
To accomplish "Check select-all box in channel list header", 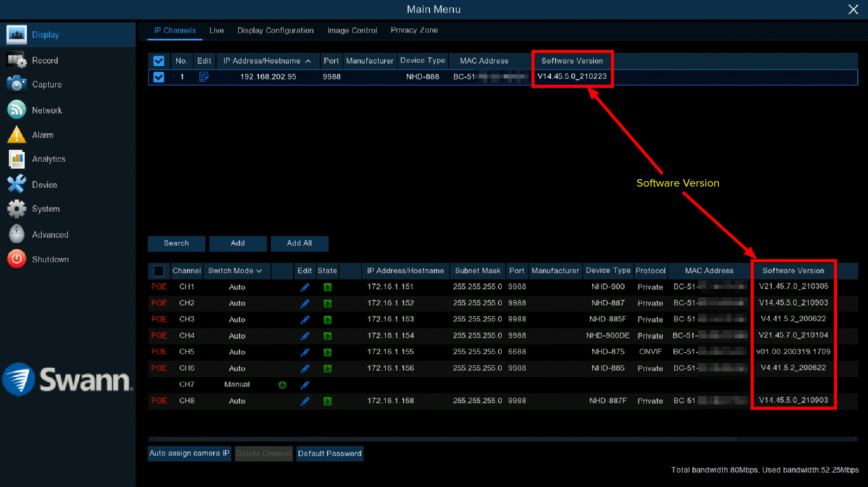I will tap(159, 271).
